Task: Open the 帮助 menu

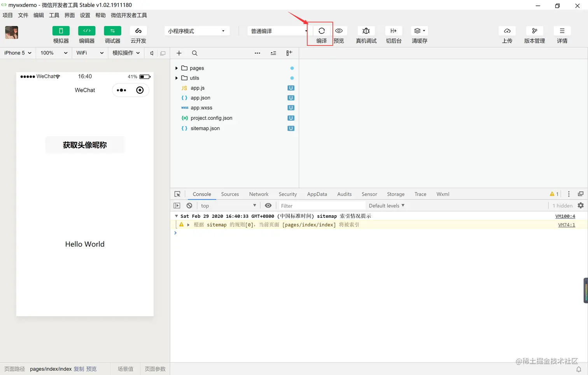Action: (x=100, y=15)
